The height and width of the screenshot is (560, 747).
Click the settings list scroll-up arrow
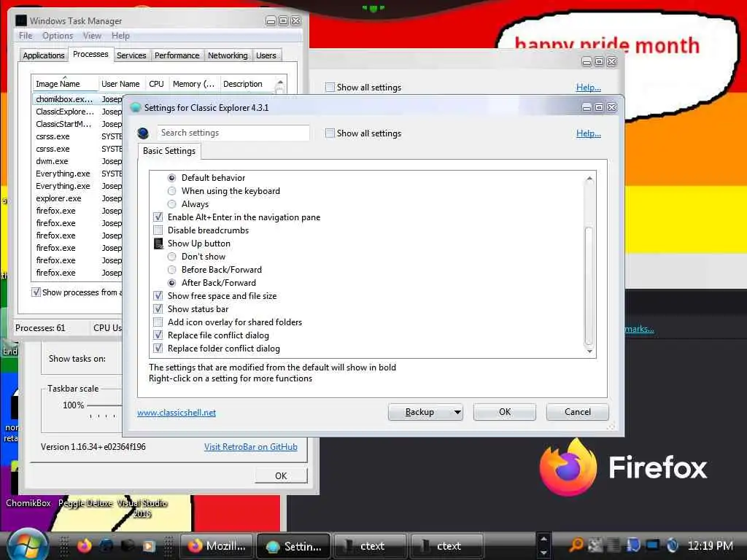(x=589, y=178)
